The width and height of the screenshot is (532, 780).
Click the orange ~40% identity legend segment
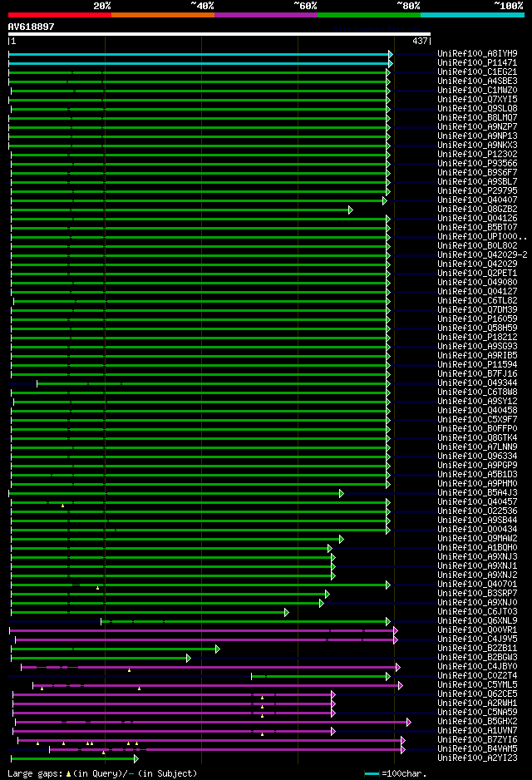pos(163,15)
